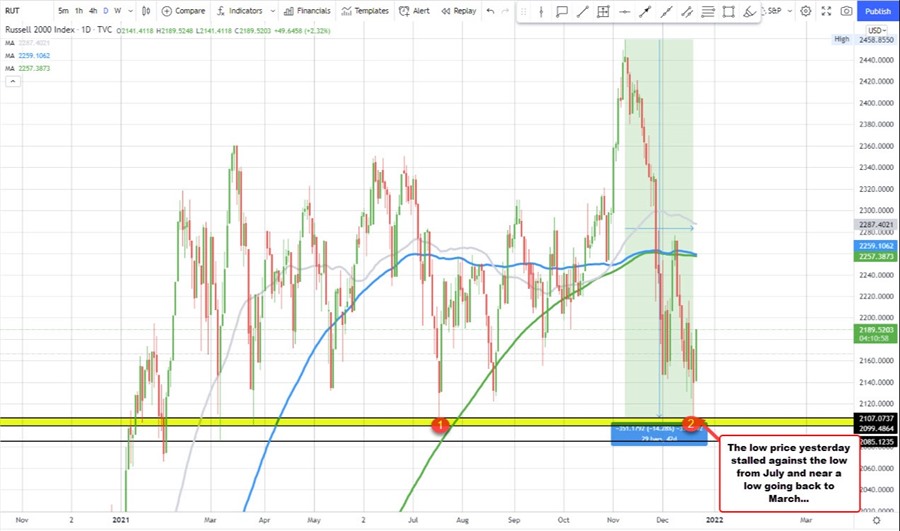Select the weekly W timeframe
Screen dimensions: 900x531
coord(118,11)
